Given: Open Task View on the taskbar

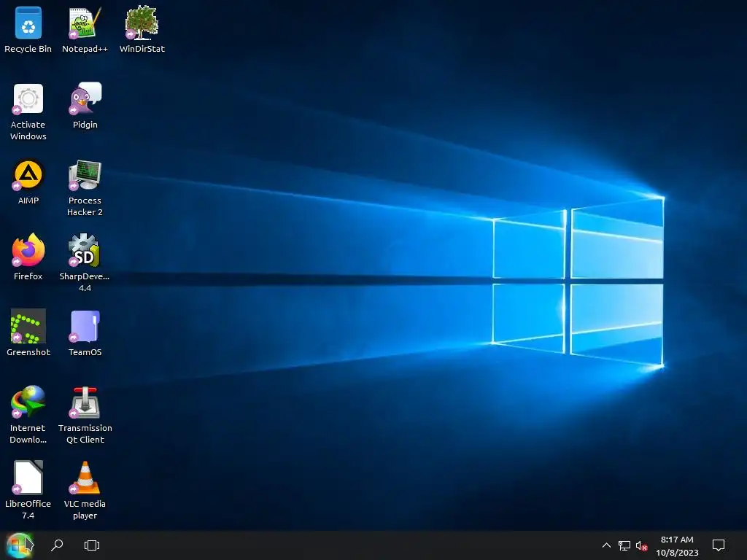Looking at the screenshot, I should pyautogui.click(x=91, y=545).
